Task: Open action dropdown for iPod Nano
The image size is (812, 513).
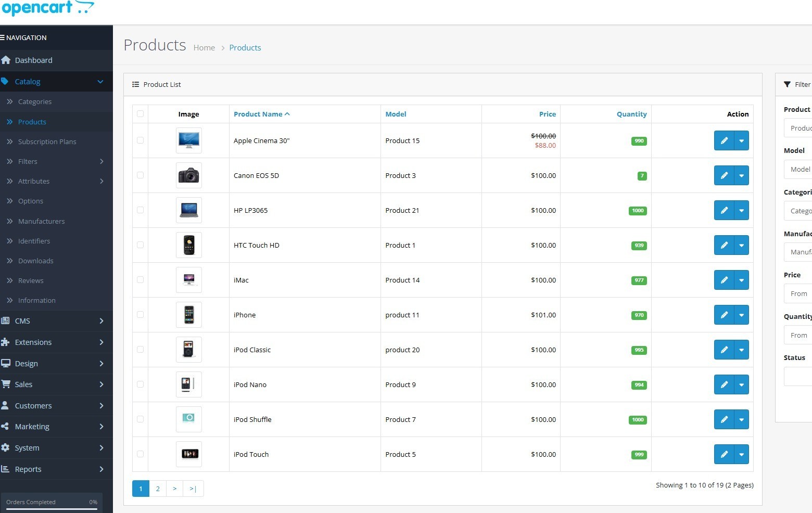Action: click(741, 384)
